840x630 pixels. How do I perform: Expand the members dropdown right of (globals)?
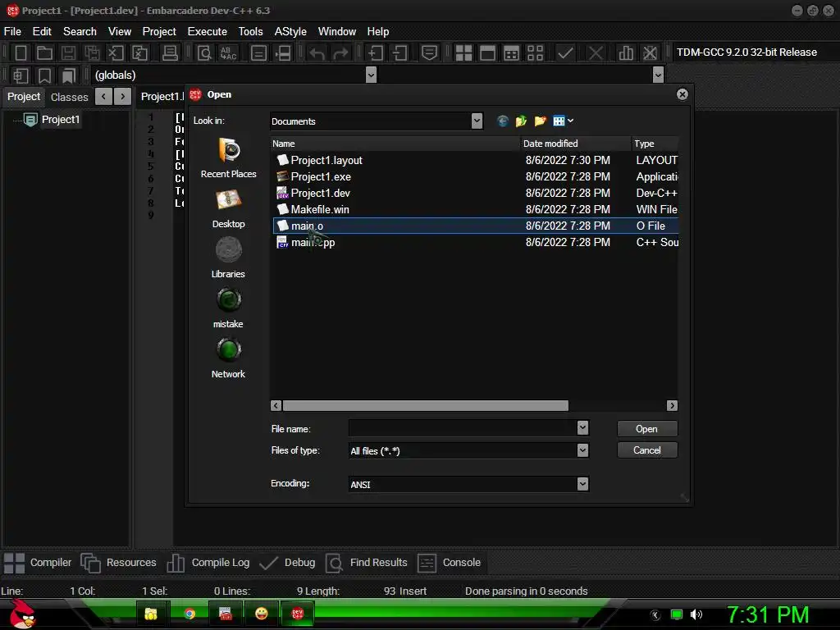point(659,75)
